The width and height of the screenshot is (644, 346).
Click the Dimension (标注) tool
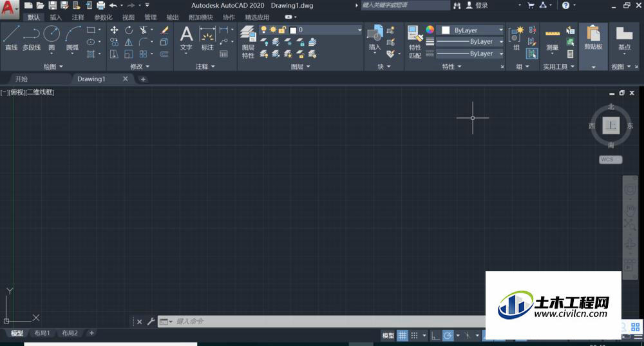click(x=207, y=38)
